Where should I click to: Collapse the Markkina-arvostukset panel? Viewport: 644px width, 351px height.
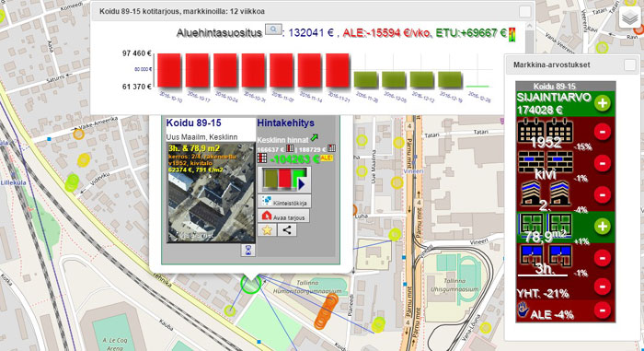click(629, 64)
